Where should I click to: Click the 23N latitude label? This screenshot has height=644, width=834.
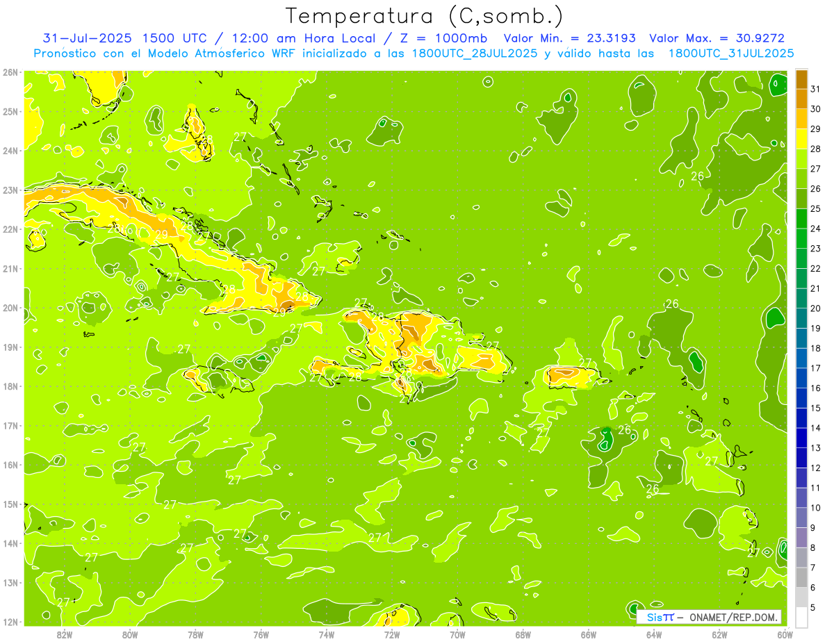tap(10, 190)
